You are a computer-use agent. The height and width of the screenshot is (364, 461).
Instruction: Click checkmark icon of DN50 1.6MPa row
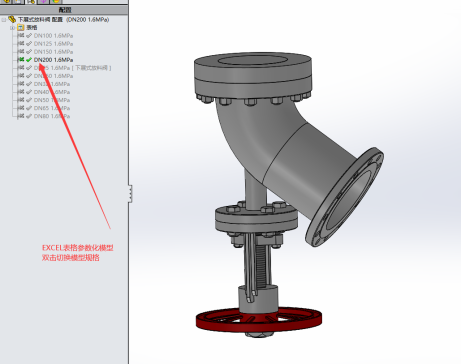pos(29,100)
